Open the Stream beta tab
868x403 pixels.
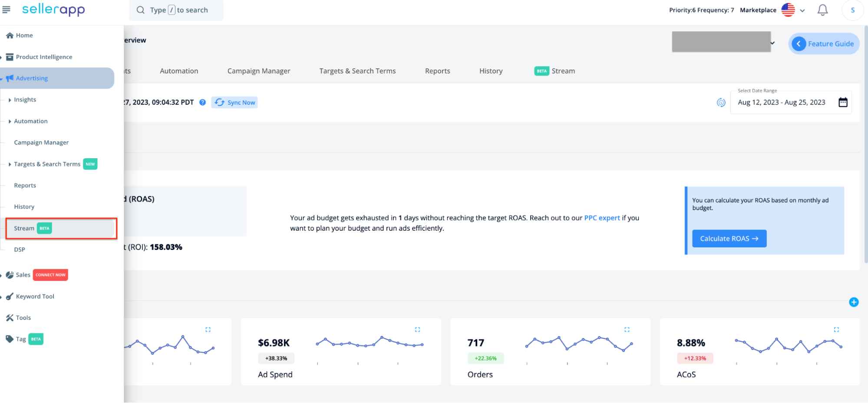554,71
